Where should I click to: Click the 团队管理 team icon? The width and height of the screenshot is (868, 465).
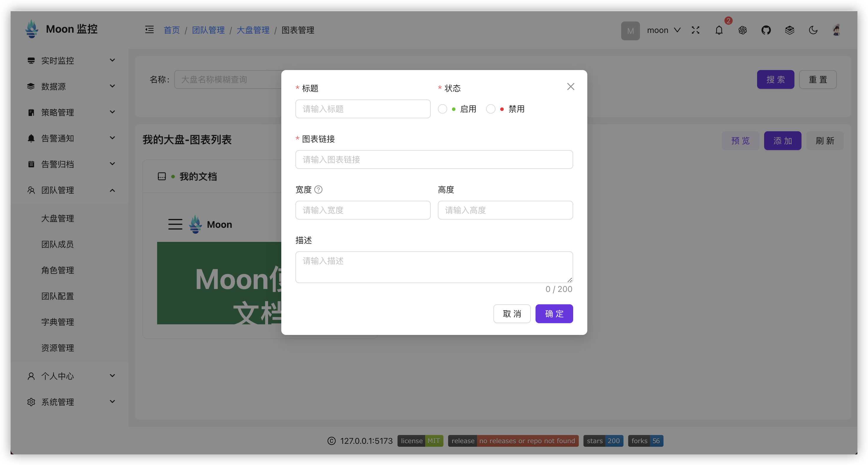point(31,190)
